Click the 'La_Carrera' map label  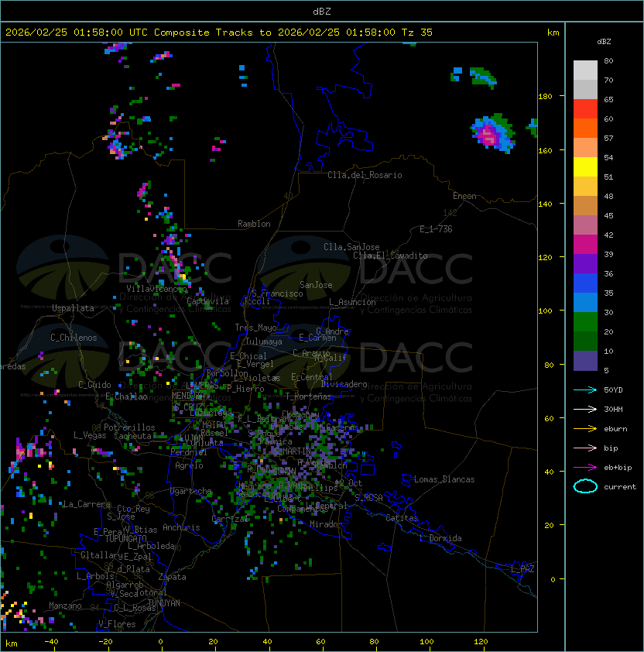[87, 504]
